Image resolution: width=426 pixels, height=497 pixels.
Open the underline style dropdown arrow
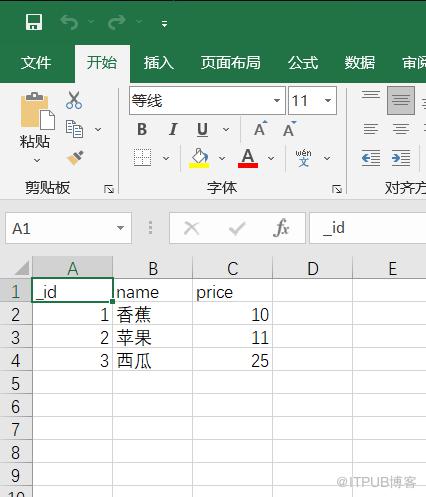pyautogui.click(x=226, y=129)
